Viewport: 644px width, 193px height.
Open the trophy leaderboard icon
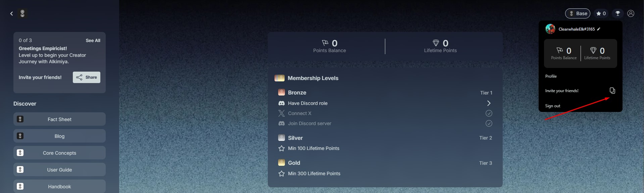pyautogui.click(x=617, y=13)
